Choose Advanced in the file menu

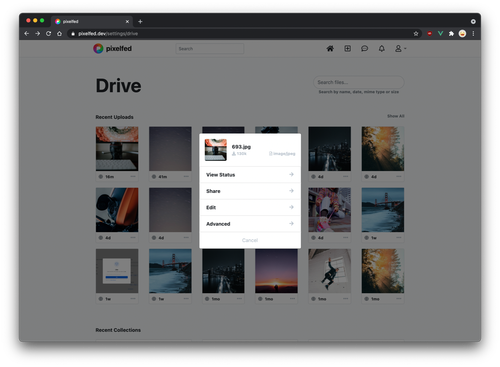(x=250, y=224)
